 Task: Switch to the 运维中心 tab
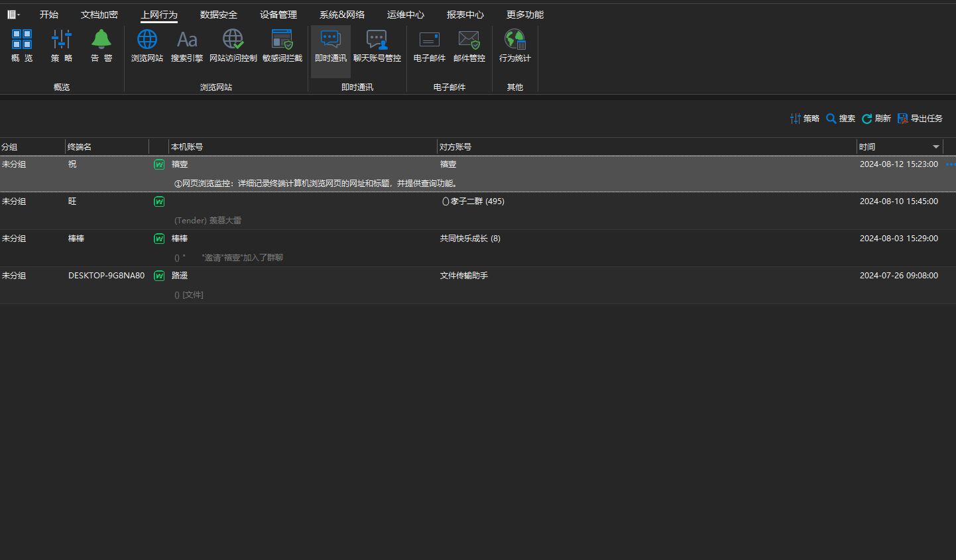tap(406, 15)
